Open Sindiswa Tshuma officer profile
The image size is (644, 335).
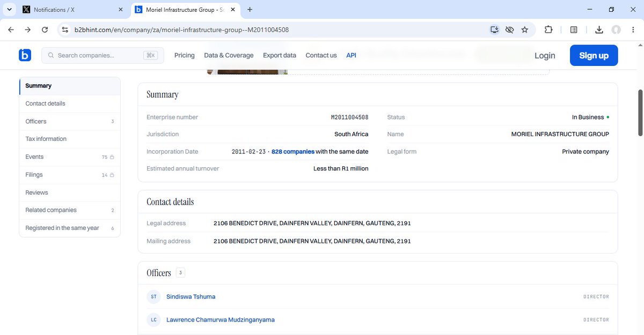pyautogui.click(x=191, y=296)
